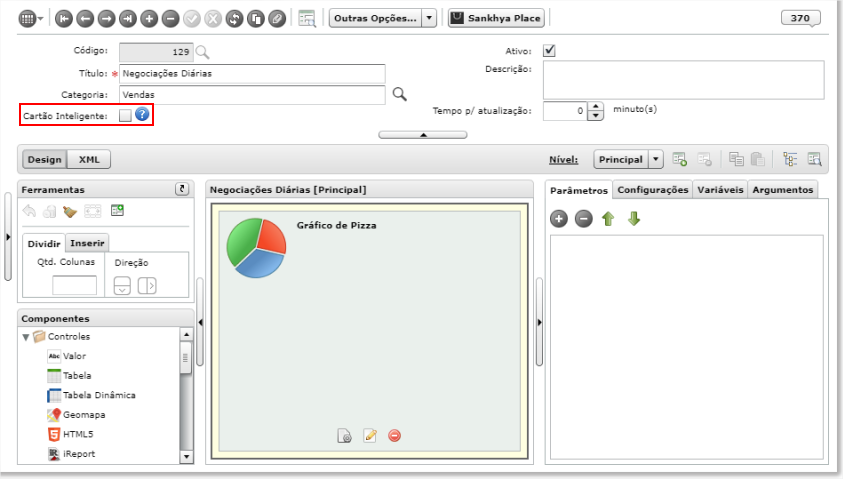Image resolution: width=843 pixels, height=479 pixels.
Task: Open Sankhya Place
Action: point(496,18)
